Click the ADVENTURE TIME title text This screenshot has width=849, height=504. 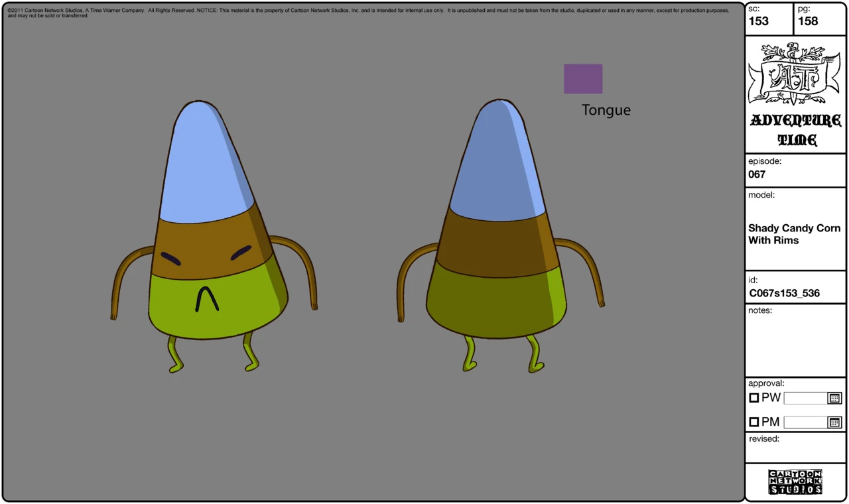pos(795,131)
